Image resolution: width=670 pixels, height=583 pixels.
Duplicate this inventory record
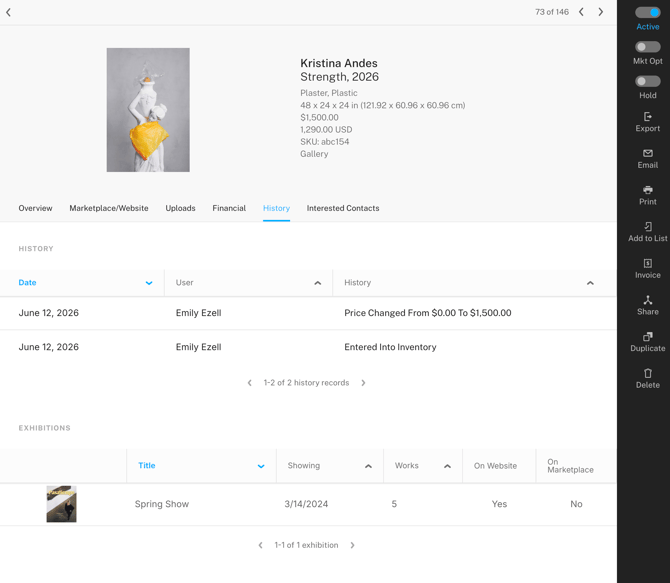[647, 342]
